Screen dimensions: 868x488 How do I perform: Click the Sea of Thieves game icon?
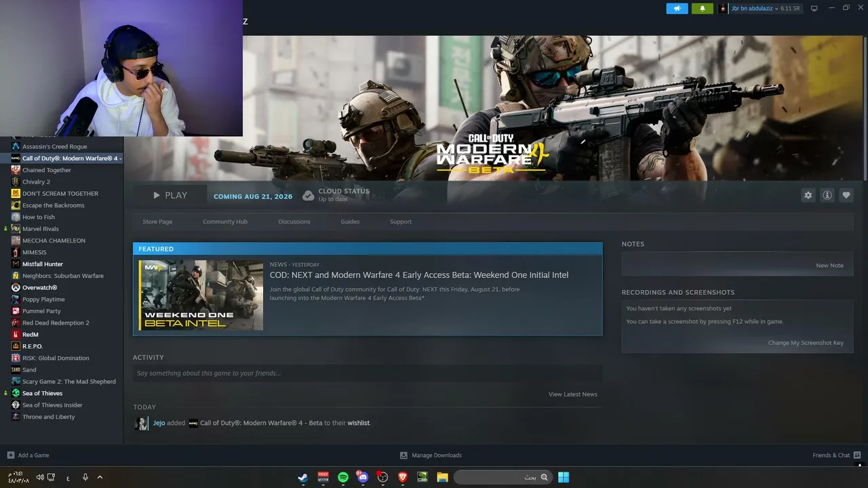coord(16,393)
